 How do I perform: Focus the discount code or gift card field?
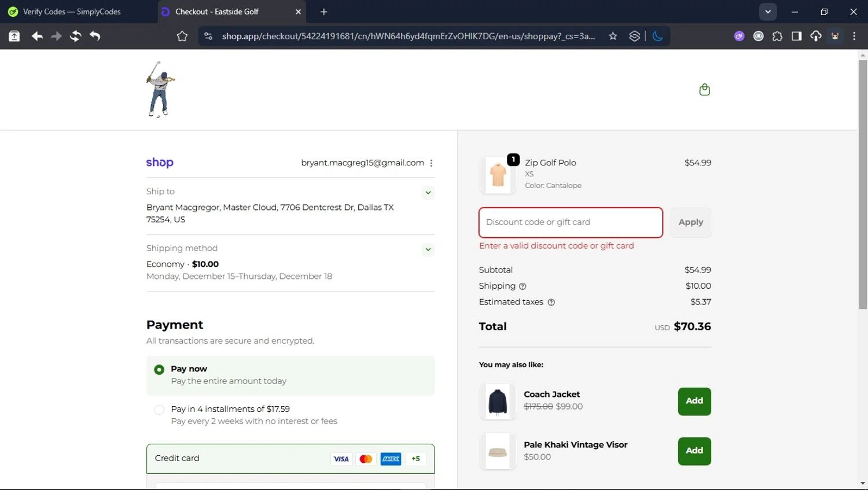tap(571, 223)
